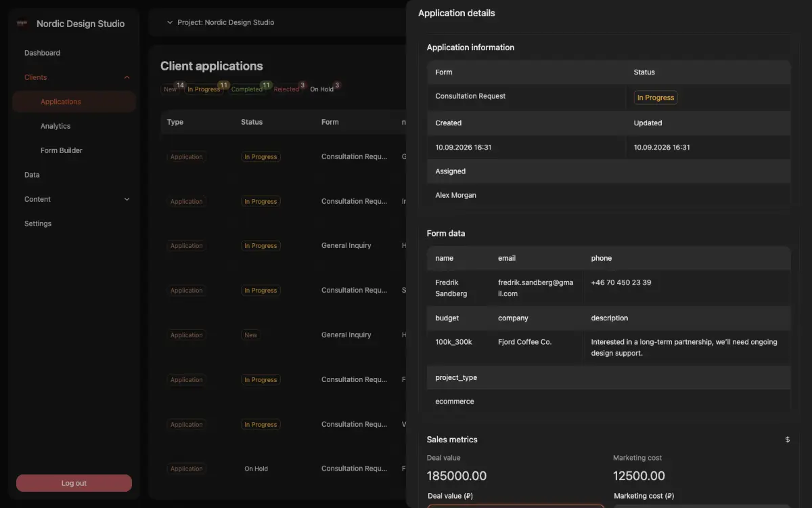812x508 pixels.
Task: Click the Marketing cost (₽) field label
Action: (644, 496)
